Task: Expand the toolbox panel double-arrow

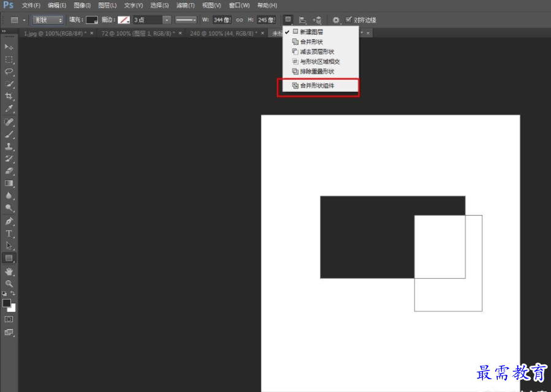Action: 4,32
